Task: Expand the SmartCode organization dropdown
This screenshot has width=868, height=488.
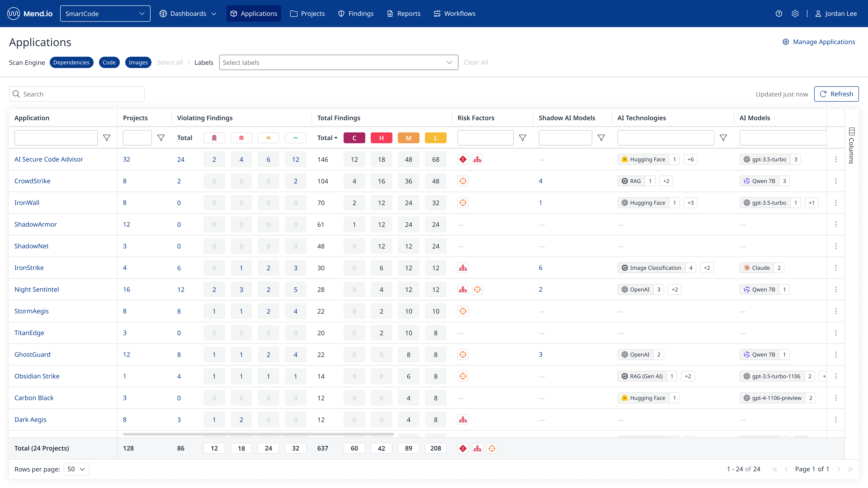Action: (105, 13)
